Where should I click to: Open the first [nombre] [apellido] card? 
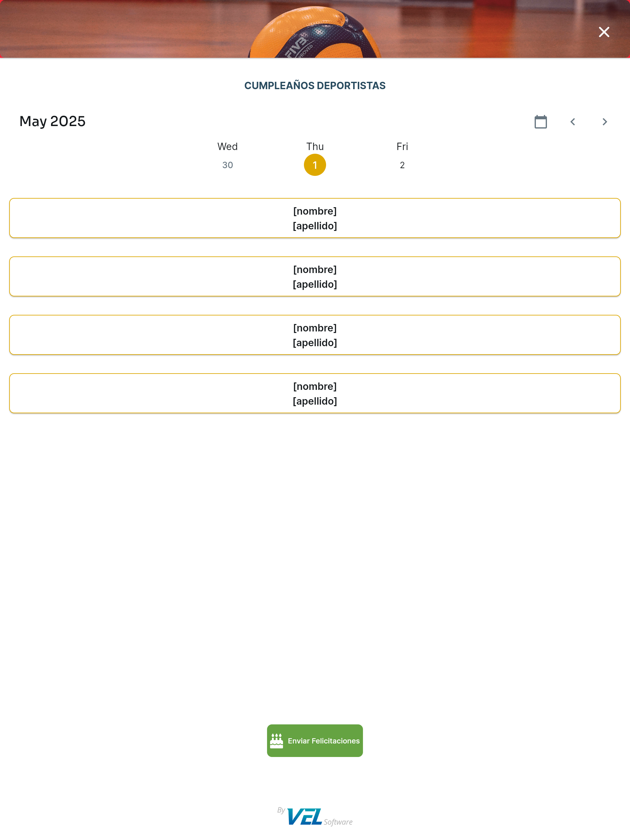315,218
